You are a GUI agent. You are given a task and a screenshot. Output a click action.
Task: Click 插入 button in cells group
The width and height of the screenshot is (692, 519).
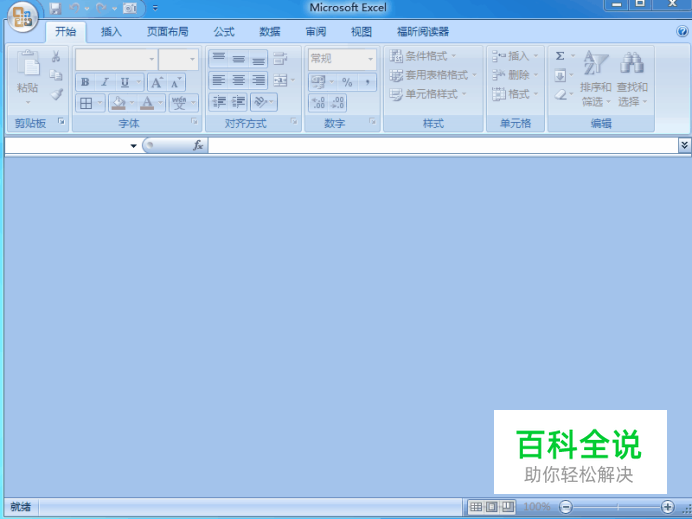tap(515, 56)
